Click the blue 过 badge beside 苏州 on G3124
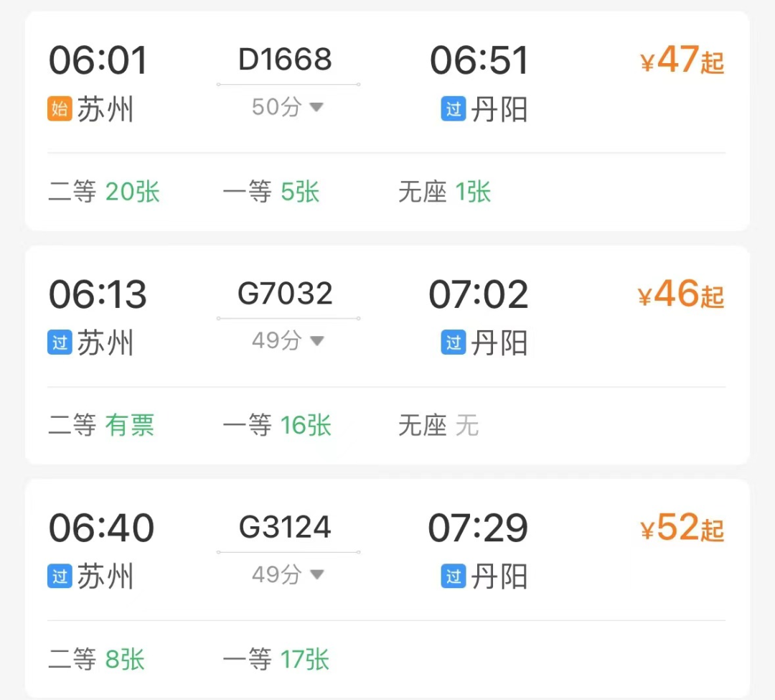775x700 pixels. [x=60, y=576]
